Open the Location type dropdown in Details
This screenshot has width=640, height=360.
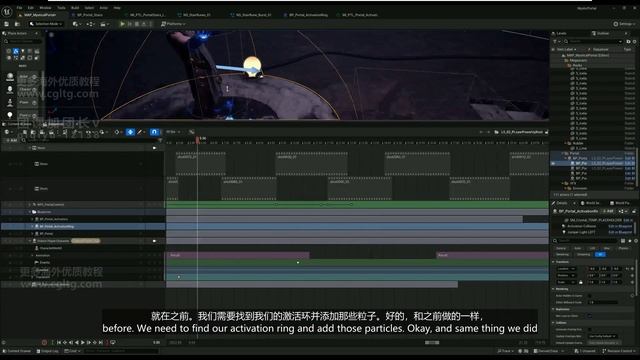pos(566,269)
